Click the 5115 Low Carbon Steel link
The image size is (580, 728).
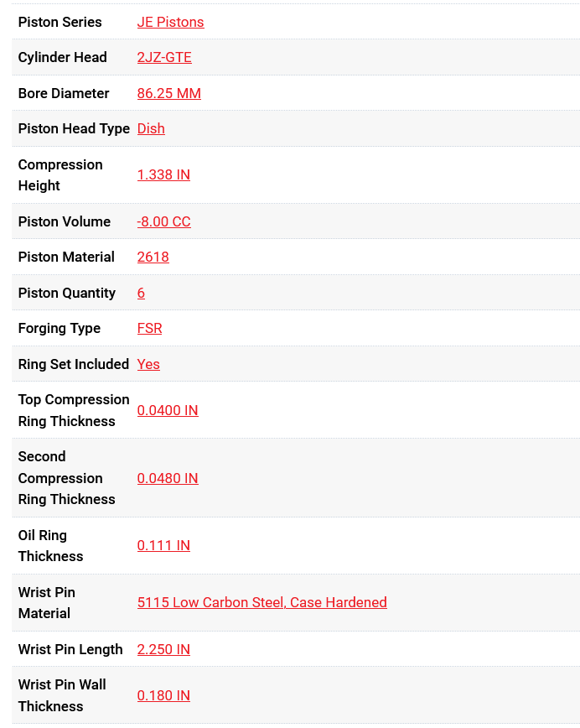[x=262, y=602]
